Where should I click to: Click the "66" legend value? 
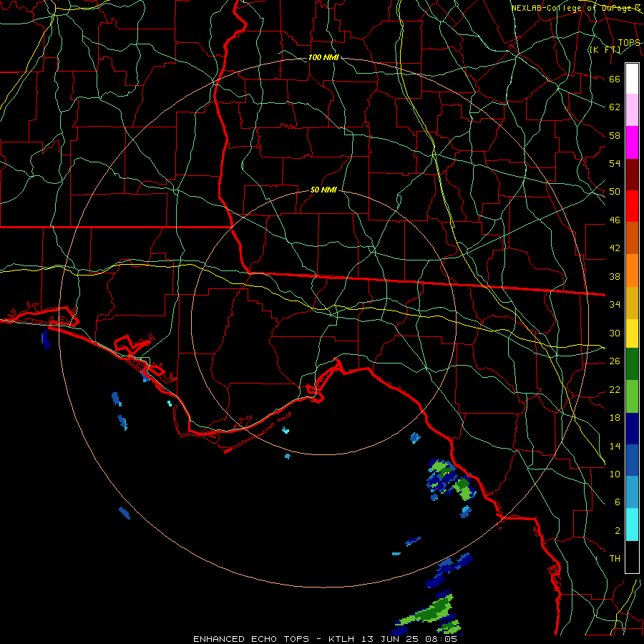(615, 79)
